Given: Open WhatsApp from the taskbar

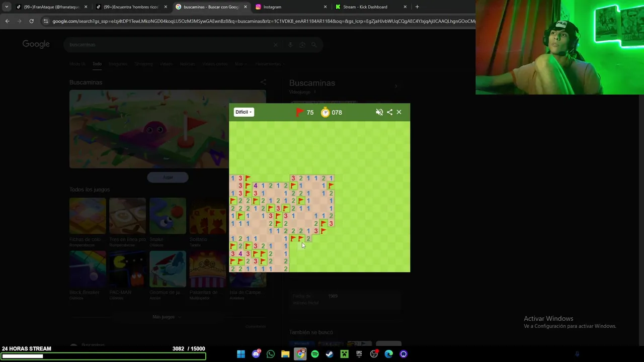Looking at the screenshot, I should [x=271, y=354].
